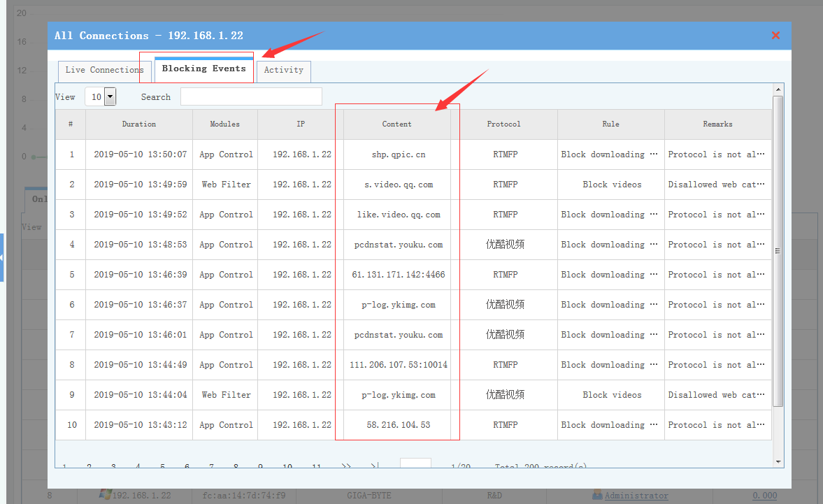
Task: Click the # column header
Action: (x=71, y=124)
